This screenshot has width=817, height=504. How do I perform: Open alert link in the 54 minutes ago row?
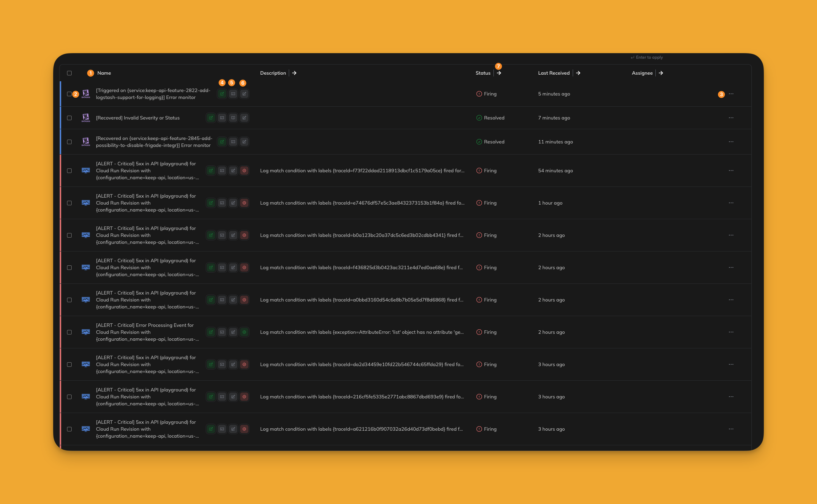pos(211,171)
